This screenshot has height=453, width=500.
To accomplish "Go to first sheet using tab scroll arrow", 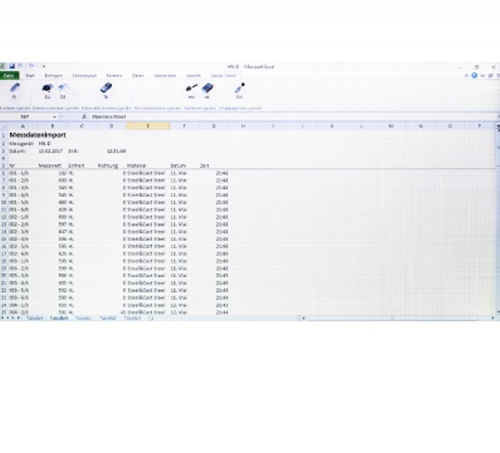I will point(2,318).
